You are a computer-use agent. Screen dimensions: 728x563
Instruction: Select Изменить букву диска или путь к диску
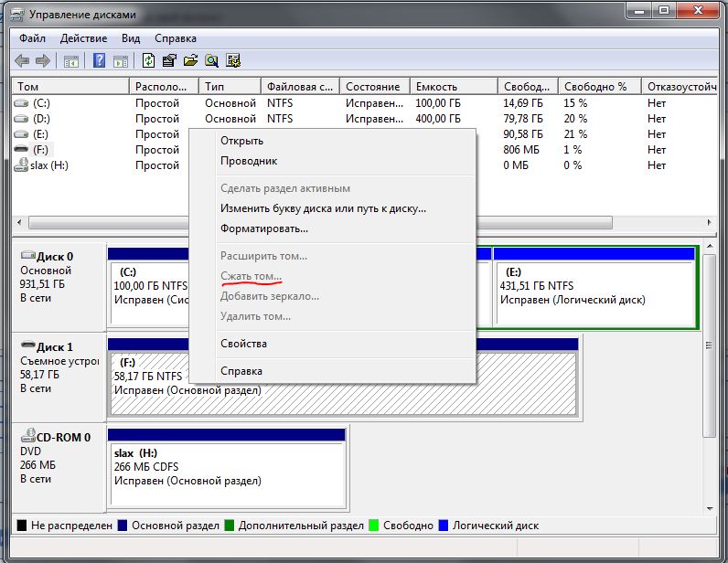[323, 208]
